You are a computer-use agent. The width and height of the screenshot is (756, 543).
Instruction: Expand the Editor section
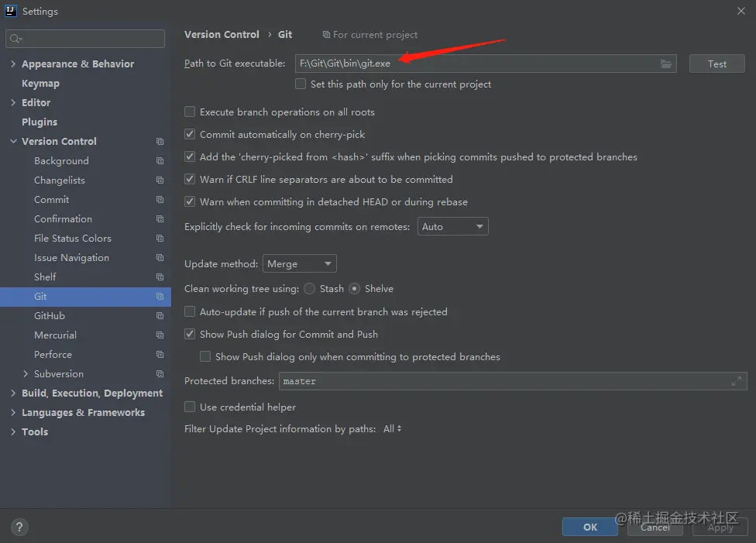(13, 102)
